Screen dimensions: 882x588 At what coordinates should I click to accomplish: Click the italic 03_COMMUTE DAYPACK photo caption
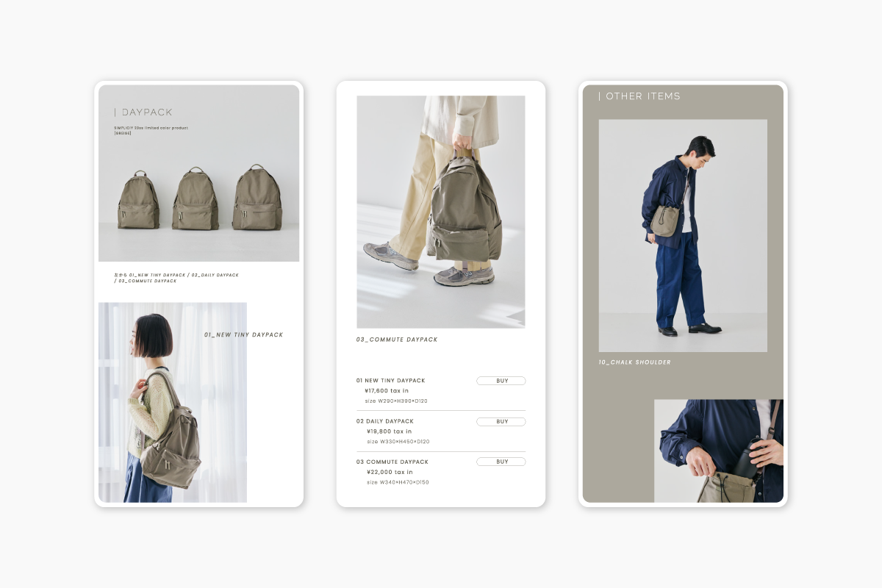point(397,340)
